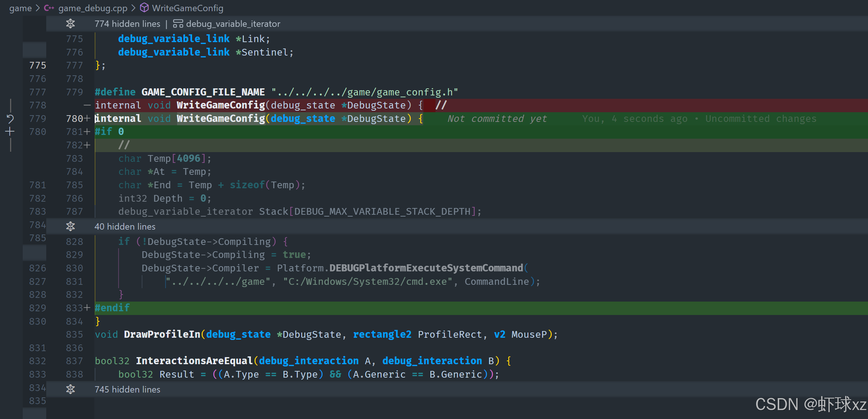Click struct icon before debug_variable_iterator
868x419 pixels.
tap(178, 24)
